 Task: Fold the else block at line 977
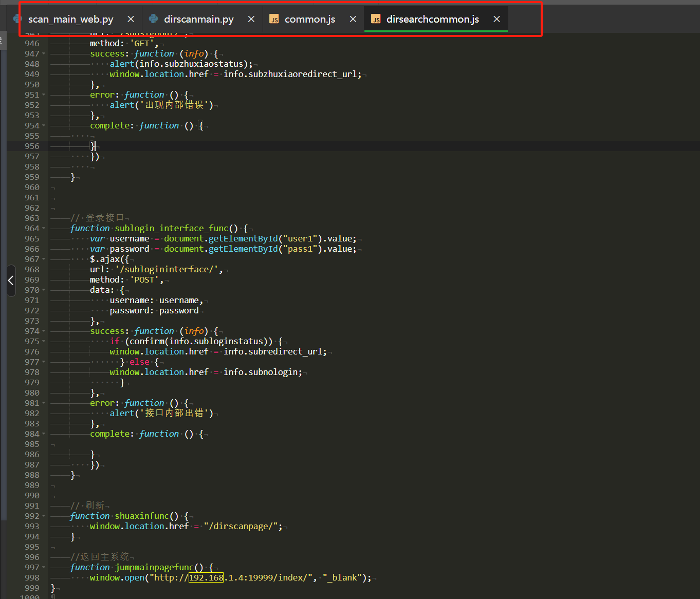pos(44,362)
